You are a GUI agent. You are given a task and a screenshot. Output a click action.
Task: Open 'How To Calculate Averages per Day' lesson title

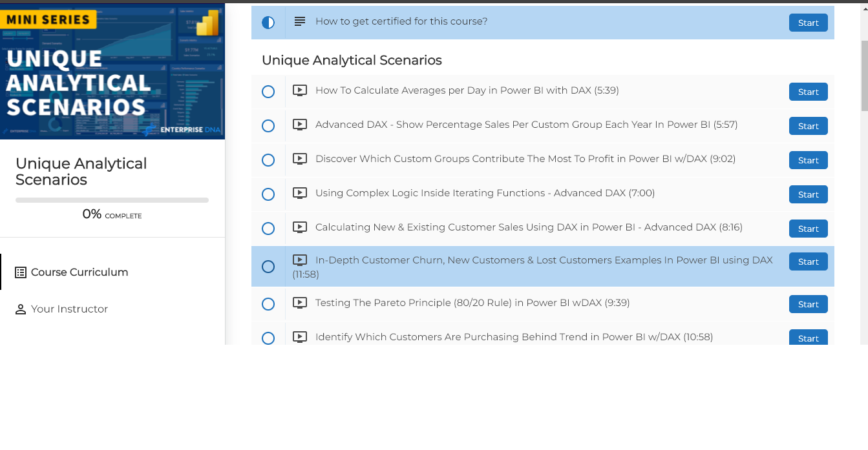coord(467,90)
